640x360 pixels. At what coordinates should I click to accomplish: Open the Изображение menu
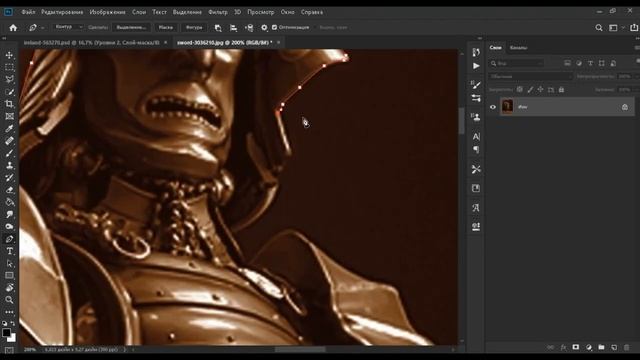coord(107,12)
